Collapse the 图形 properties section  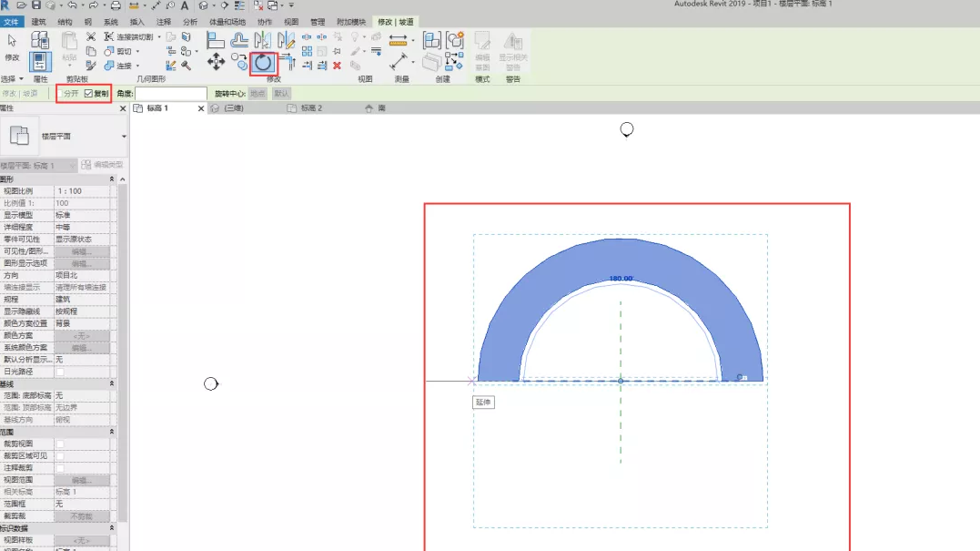coord(112,179)
